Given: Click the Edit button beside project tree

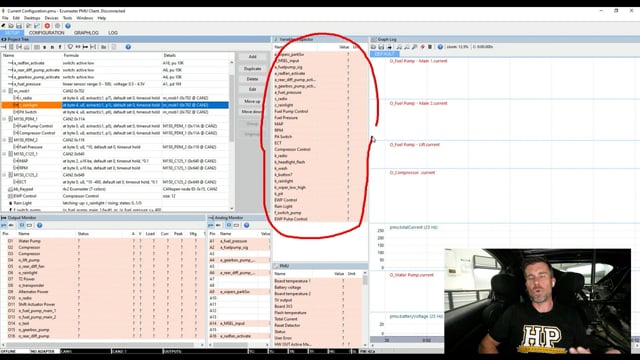Looking at the screenshot, I should [x=253, y=89].
